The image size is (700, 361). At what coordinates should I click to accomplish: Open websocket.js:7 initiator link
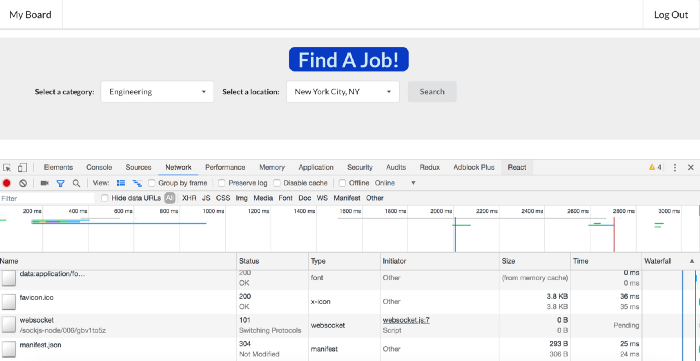[406, 320]
